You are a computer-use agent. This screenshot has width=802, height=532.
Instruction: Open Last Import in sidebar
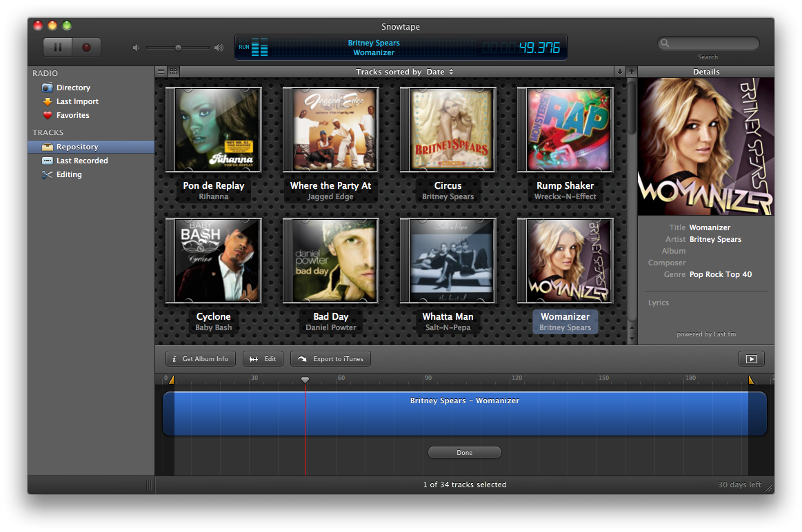77,101
